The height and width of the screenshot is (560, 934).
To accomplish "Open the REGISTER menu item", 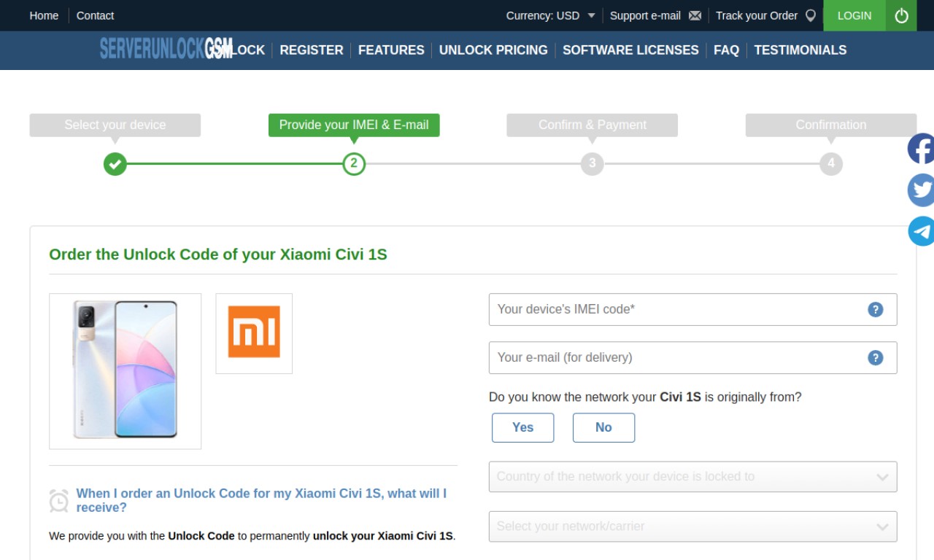I will [x=312, y=50].
